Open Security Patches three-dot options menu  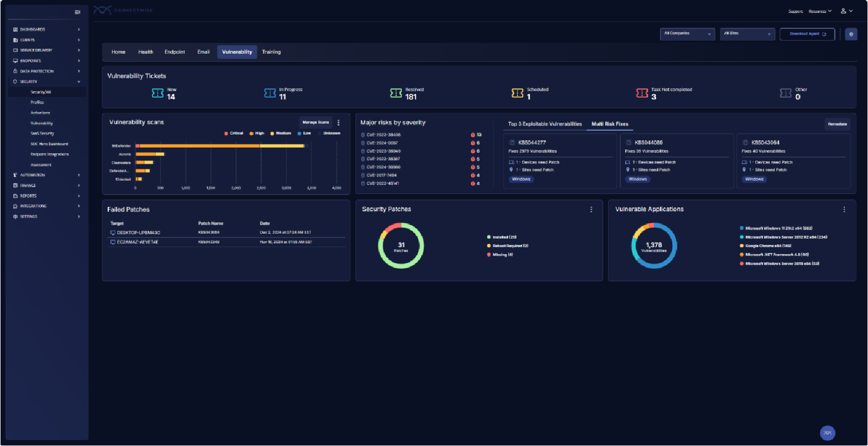[x=591, y=210]
